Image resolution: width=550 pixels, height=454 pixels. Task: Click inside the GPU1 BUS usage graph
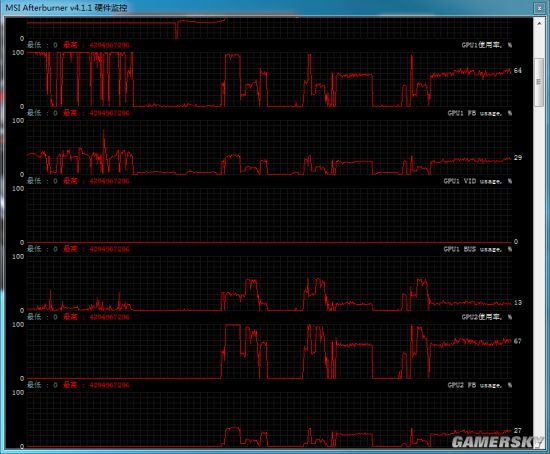coord(269,283)
